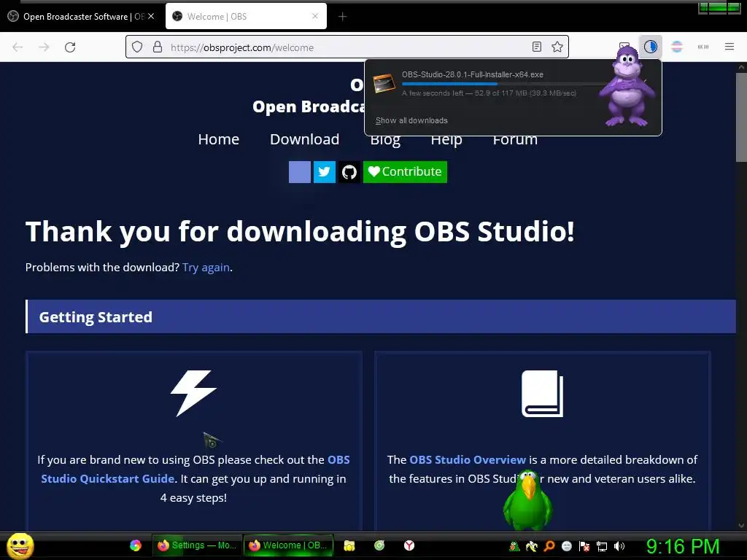
Task: Open the folder icon on the taskbar
Action: point(349,545)
